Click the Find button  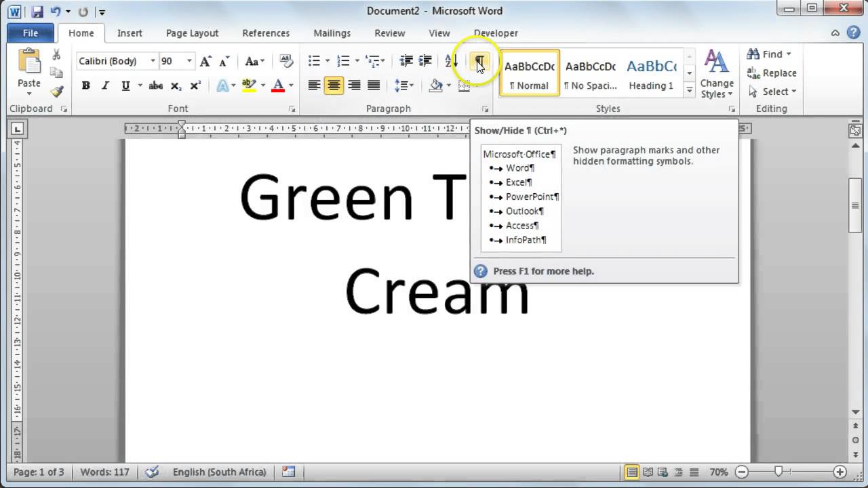click(x=765, y=54)
